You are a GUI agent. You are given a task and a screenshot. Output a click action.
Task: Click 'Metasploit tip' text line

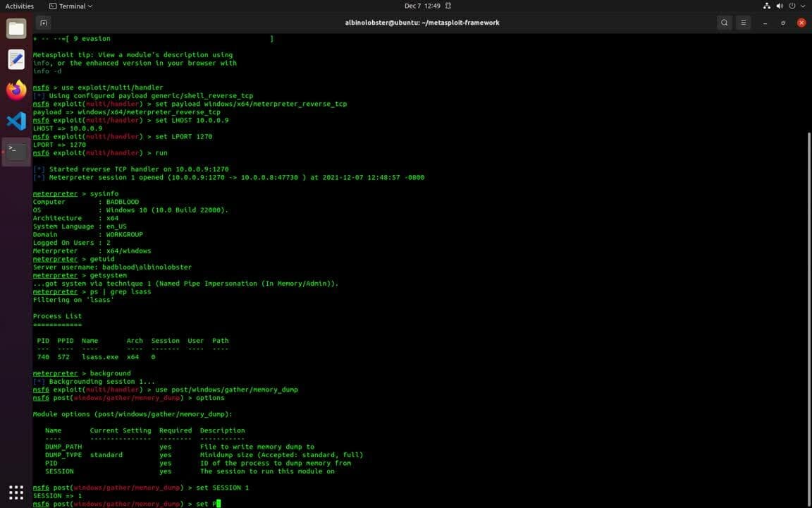[133, 55]
